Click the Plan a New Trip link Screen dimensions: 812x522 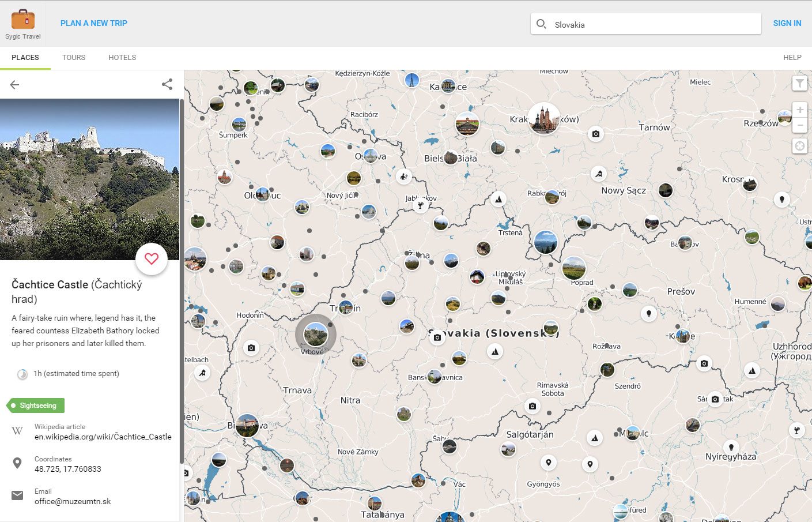(94, 23)
